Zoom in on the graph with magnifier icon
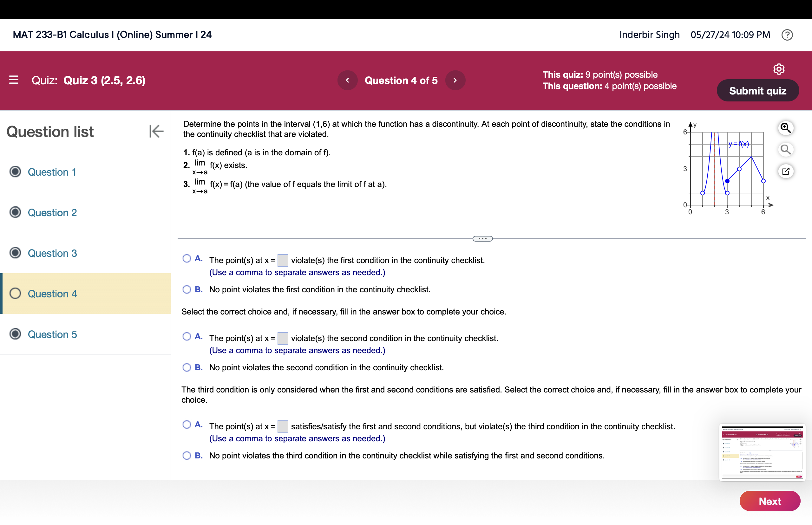The image size is (812, 525). [x=786, y=127]
